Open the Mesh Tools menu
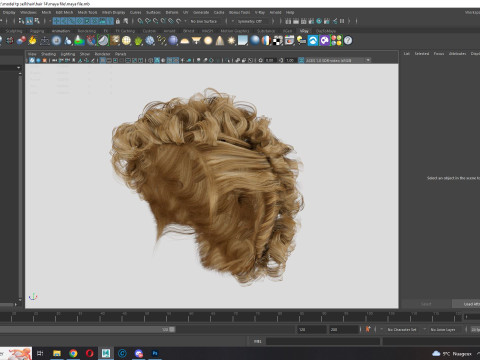Screen dimensions: 480x360 coord(87,12)
